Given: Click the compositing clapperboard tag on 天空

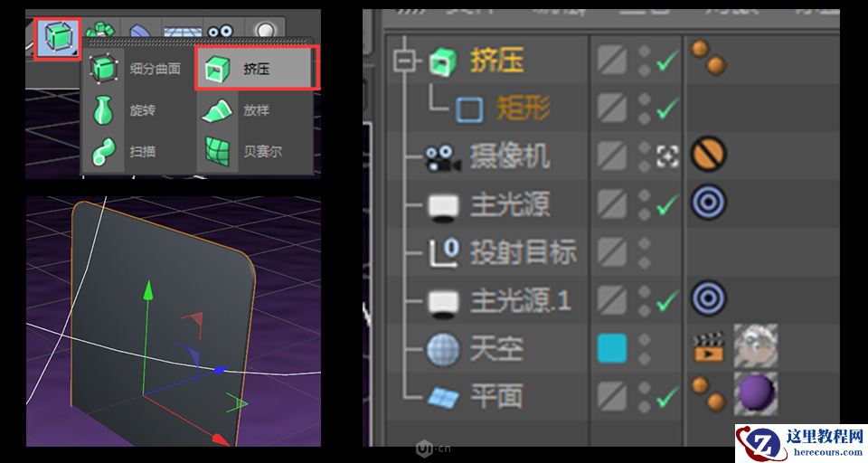Looking at the screenshot, I should (709, 347).
